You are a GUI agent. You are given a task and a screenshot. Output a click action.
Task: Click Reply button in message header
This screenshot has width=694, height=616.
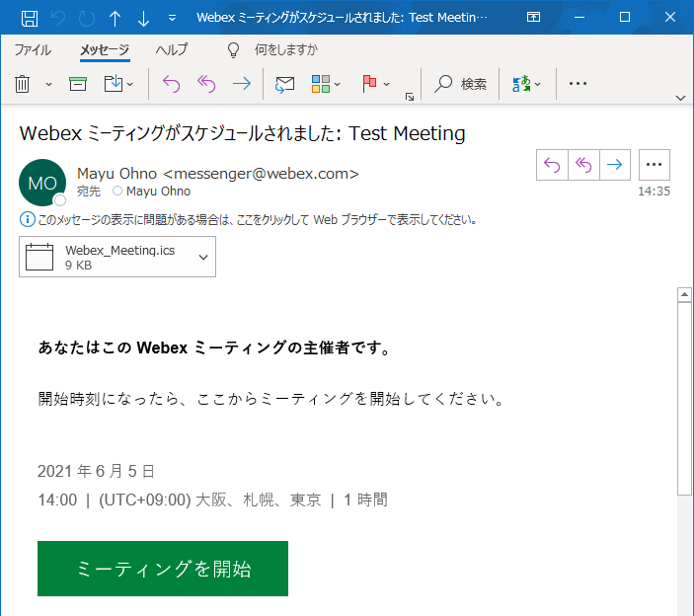click(552, 165)
